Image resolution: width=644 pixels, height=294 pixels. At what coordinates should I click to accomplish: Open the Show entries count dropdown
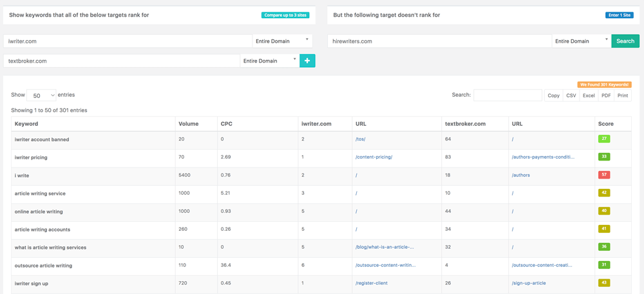click(41, 95)
